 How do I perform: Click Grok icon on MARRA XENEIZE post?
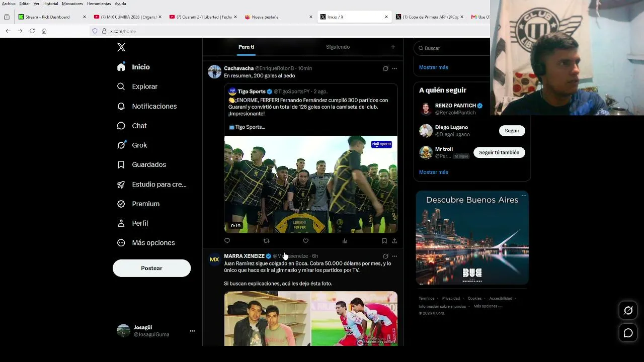[385, 256]
